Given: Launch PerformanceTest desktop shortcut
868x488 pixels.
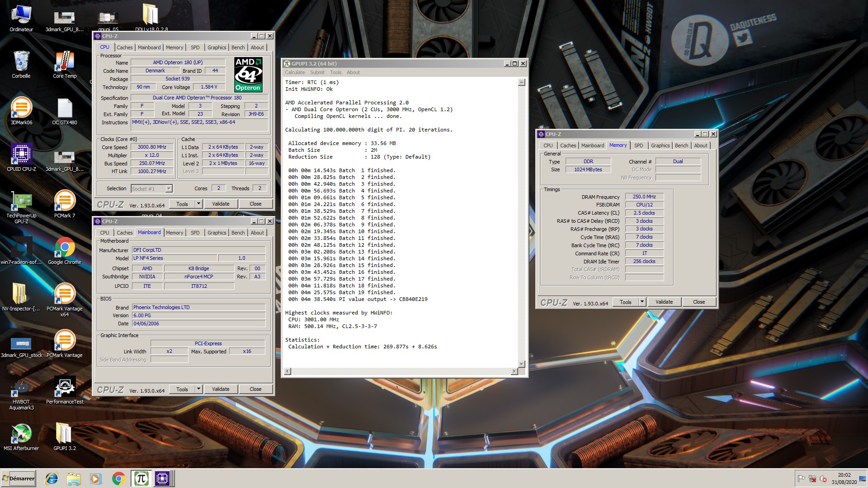Looking at the screenshot, I should click(65, 390).
